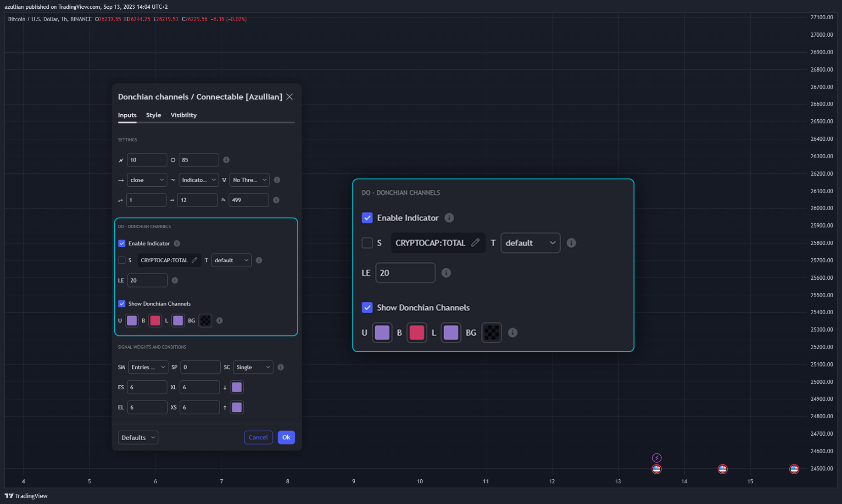Screen dimensions: 842x504
Task: Expand the SM 'Entries ...' dropdown
Action: 148,367
